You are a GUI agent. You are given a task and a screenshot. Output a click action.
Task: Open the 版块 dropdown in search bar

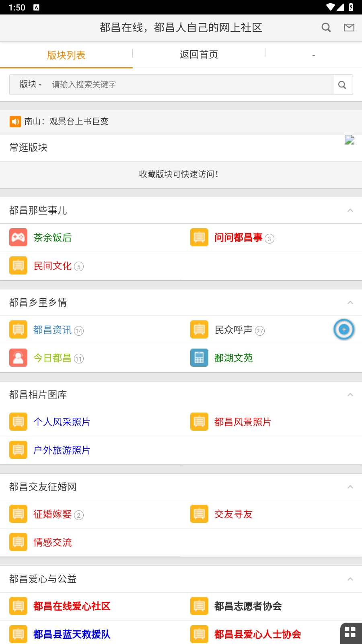point(31,84)
